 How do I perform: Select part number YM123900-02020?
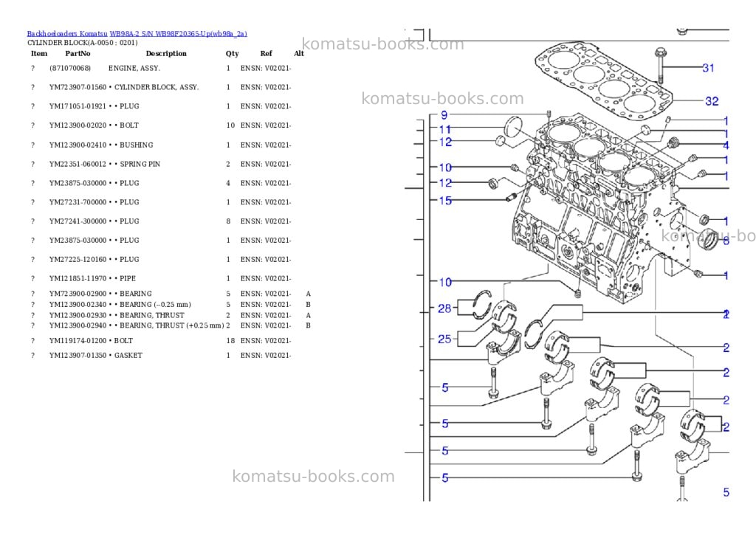tap(78, 125)
